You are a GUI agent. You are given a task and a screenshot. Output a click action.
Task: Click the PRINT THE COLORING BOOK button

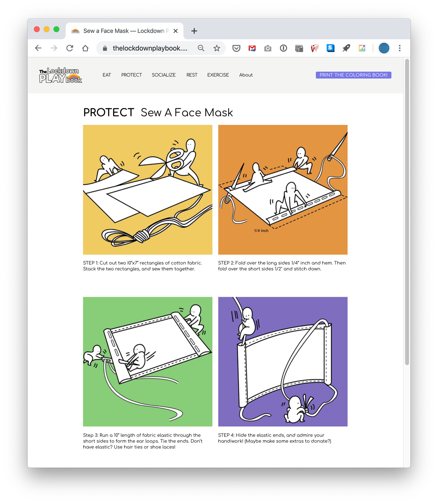(x=353, y=75)
